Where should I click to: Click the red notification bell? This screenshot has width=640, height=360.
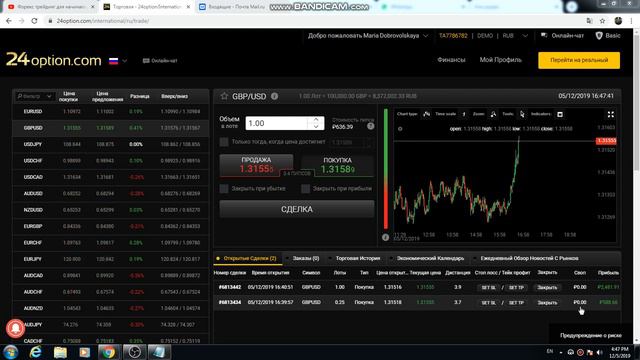16,328
